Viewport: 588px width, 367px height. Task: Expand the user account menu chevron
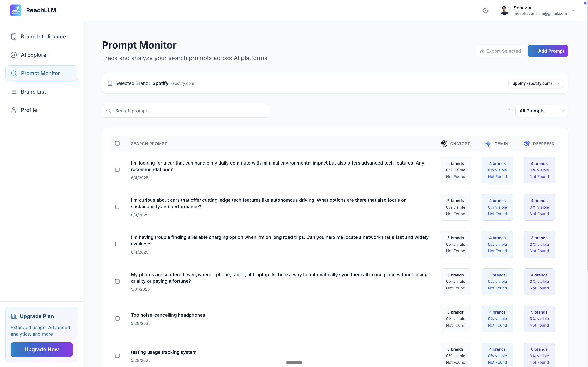pos(573,10)
